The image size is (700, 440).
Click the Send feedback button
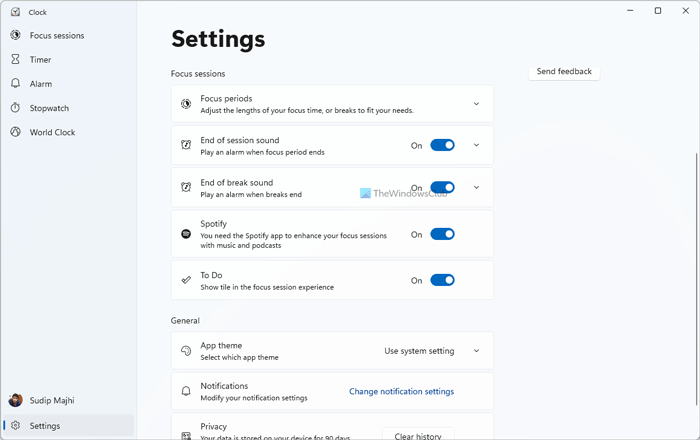click(564, 72)
